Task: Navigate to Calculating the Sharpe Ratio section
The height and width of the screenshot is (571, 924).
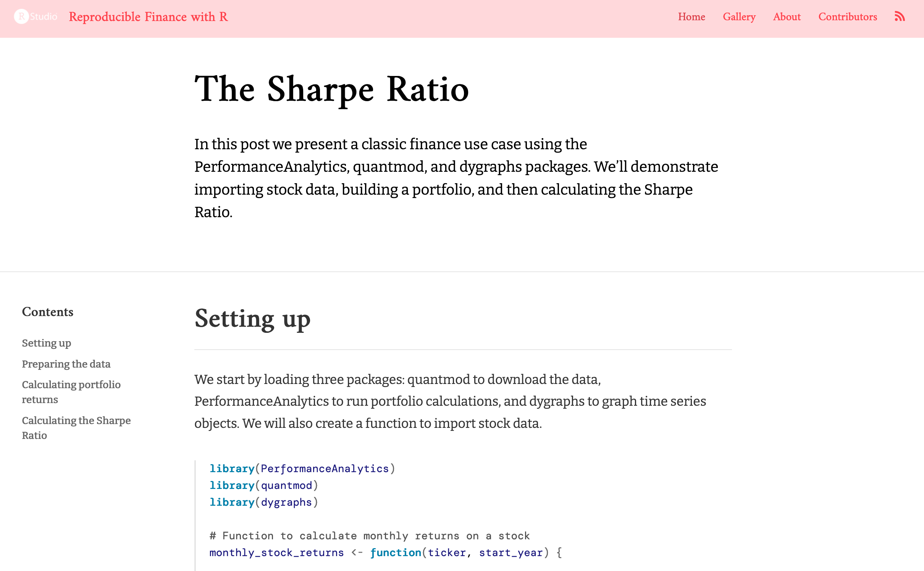Action: (76, 428)
